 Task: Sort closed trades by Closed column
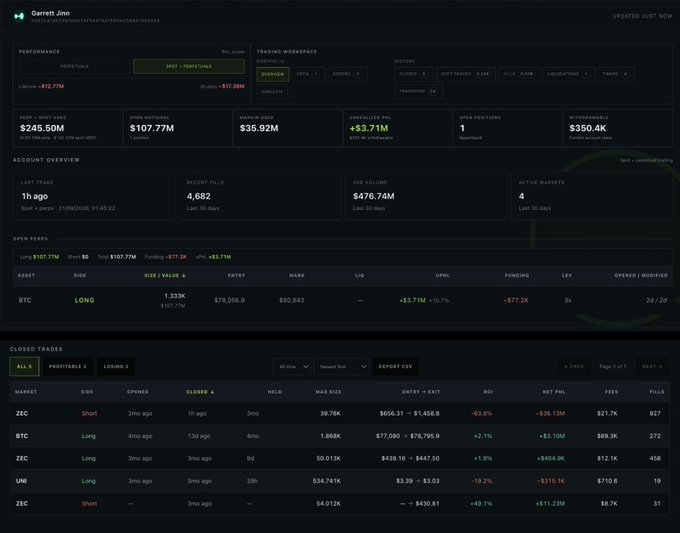tap(200, 392)
